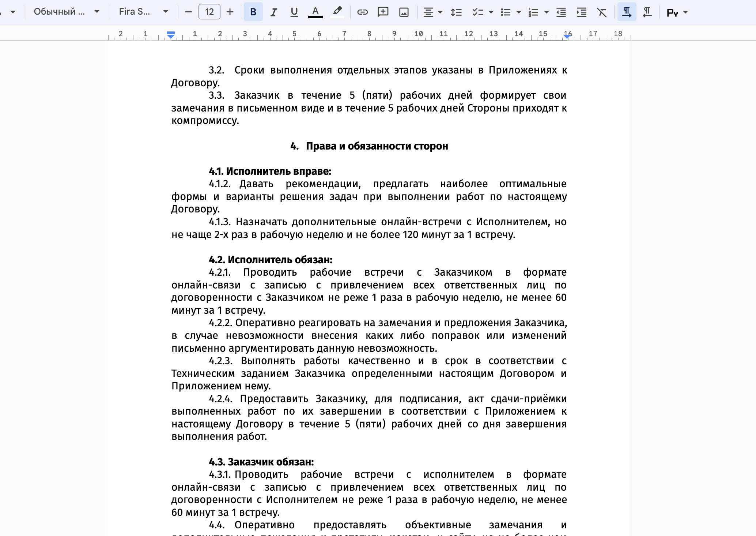The height and width of the screenshot is (536, 756).
Task: Click increase indent icon
Action: click(x=581, y=12)
